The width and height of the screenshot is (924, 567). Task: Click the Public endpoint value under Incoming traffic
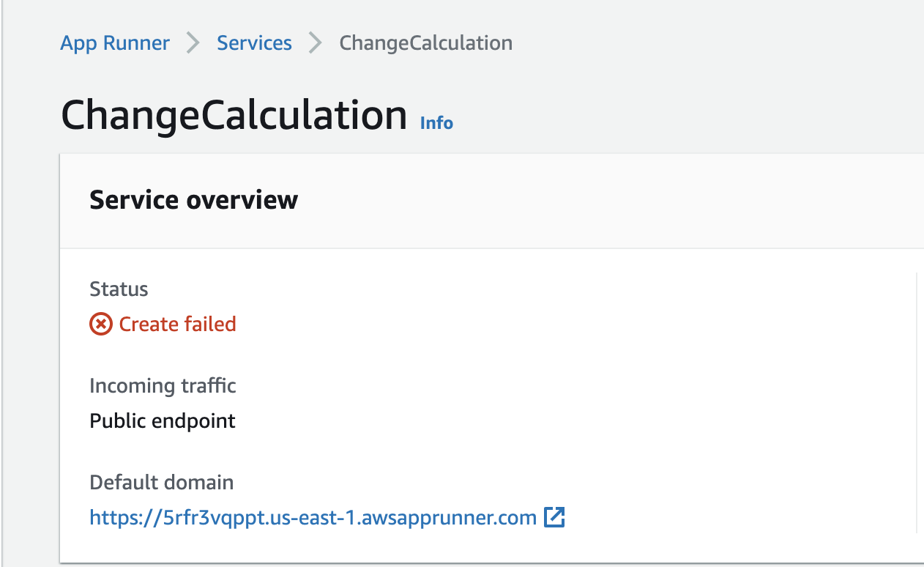pos(161,420)
